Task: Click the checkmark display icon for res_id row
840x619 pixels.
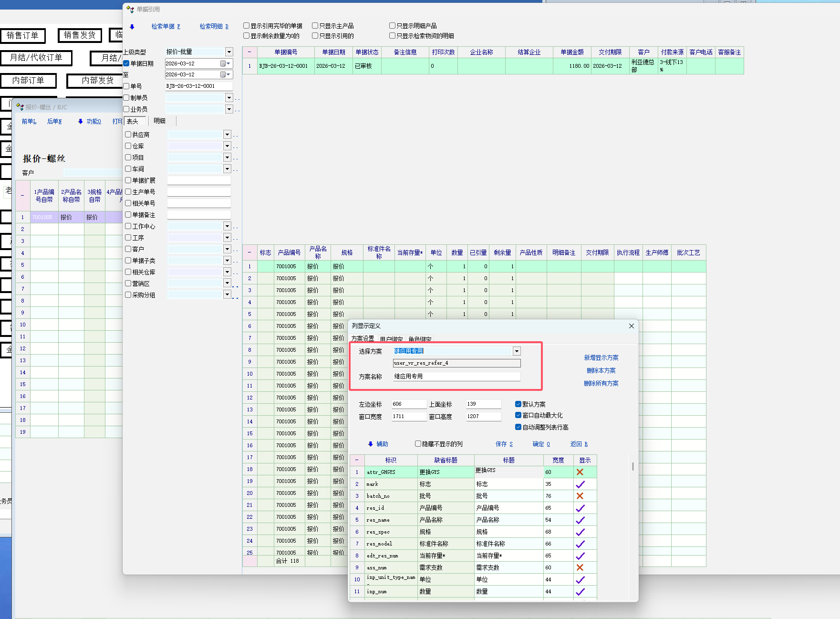Action: coord(580,508)
